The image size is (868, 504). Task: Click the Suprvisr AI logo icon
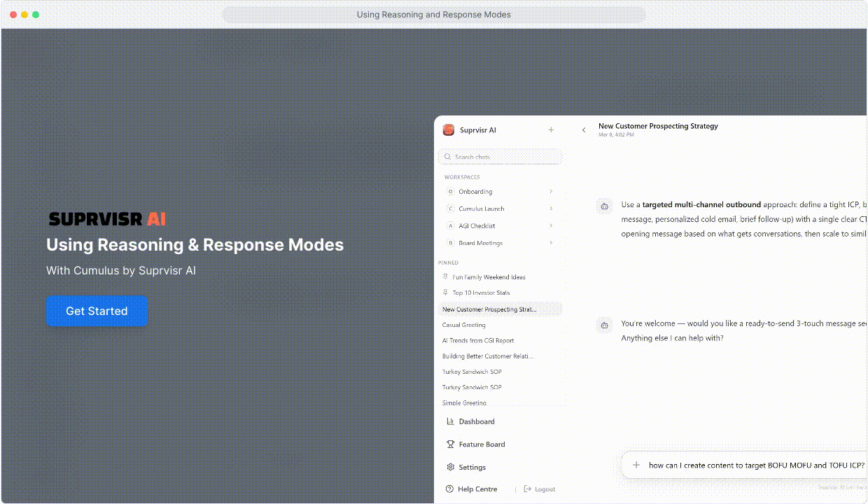pyautogui.click(x=449, y=130)
